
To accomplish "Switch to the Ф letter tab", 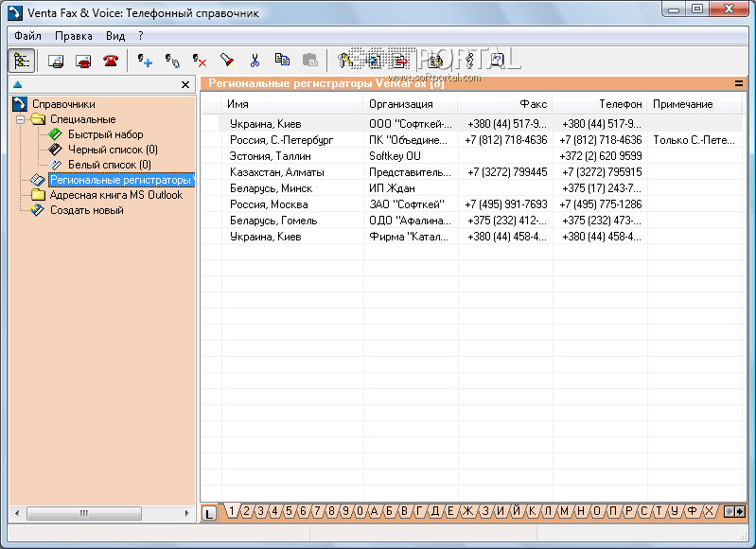I will pos(692,511).
